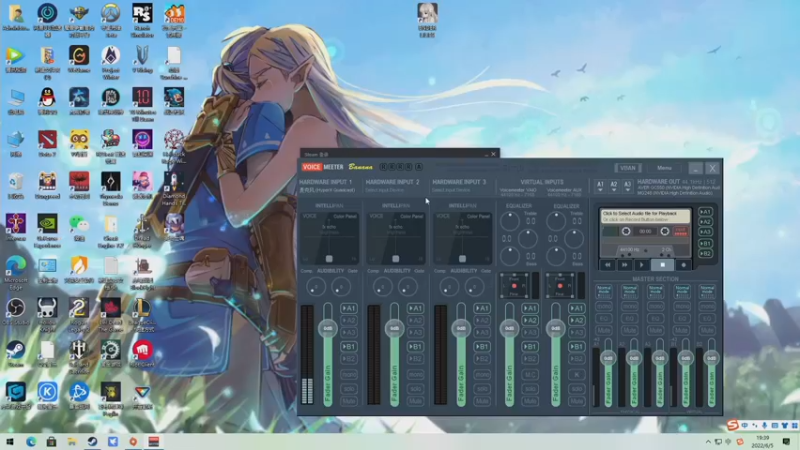Change Hardware Input 1 device
Viewport: 800px width, 450px height.
pos(327,190)
